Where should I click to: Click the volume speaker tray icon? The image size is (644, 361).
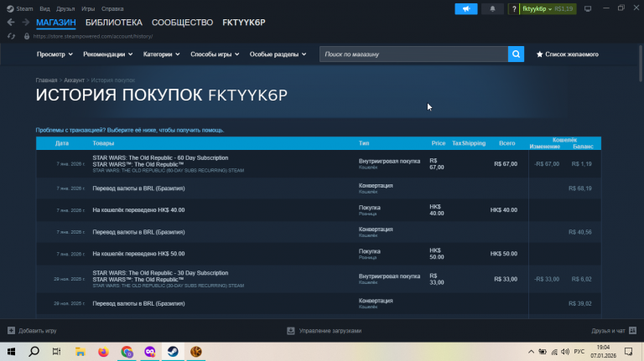pyautogui.click(x=565, y=352)
